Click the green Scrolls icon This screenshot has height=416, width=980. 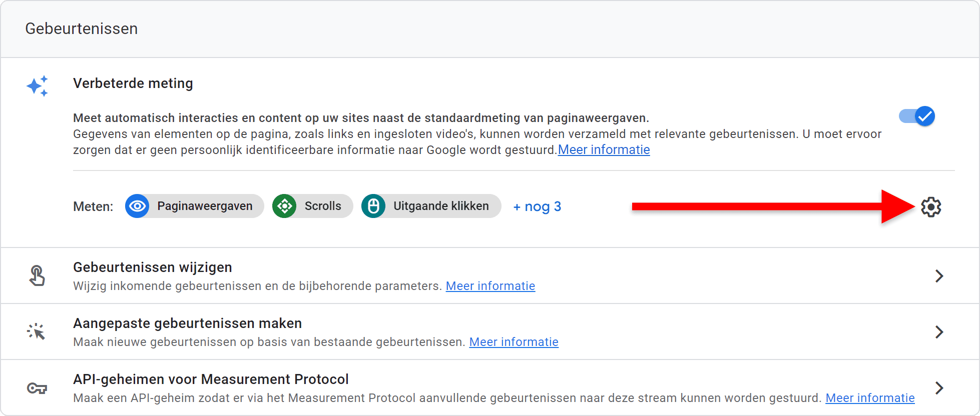pos(284,206)
